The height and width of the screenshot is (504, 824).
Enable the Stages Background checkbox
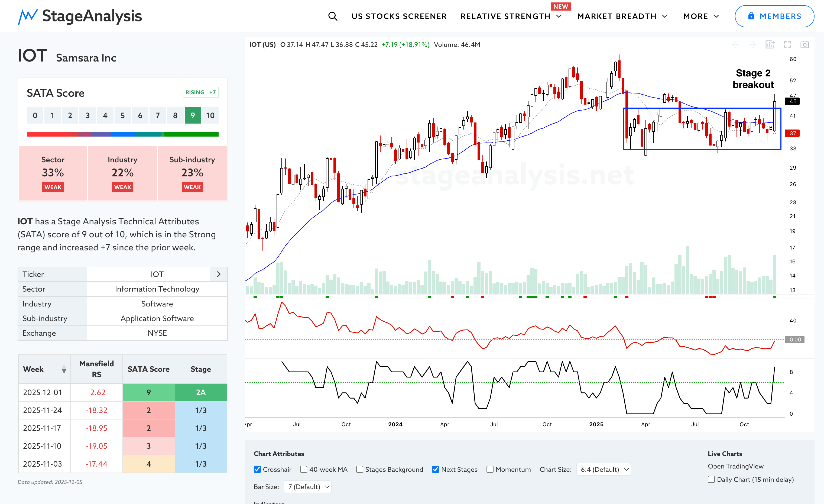coord(359,469)
